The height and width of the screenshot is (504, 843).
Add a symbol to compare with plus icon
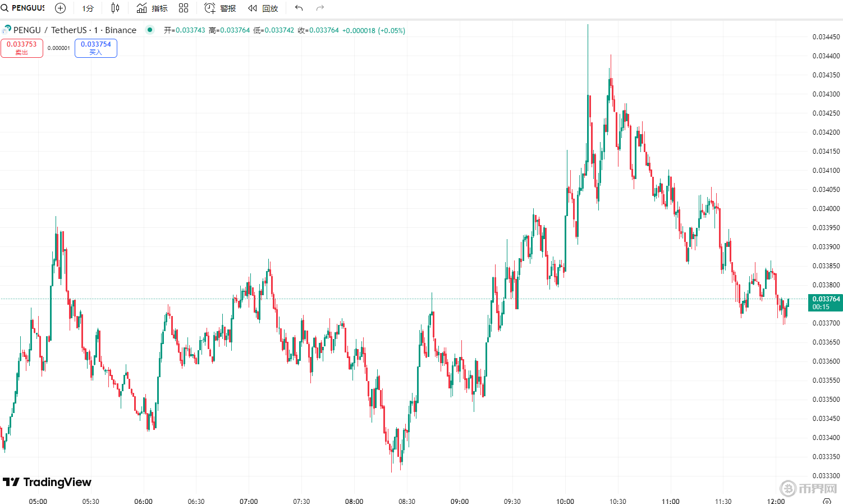pos(60,8)
